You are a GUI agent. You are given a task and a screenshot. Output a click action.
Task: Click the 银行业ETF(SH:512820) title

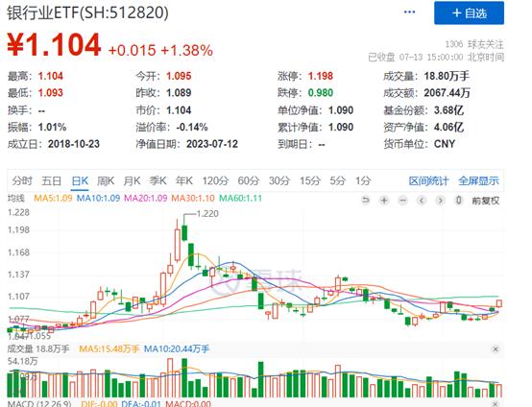tap(87, 12)
